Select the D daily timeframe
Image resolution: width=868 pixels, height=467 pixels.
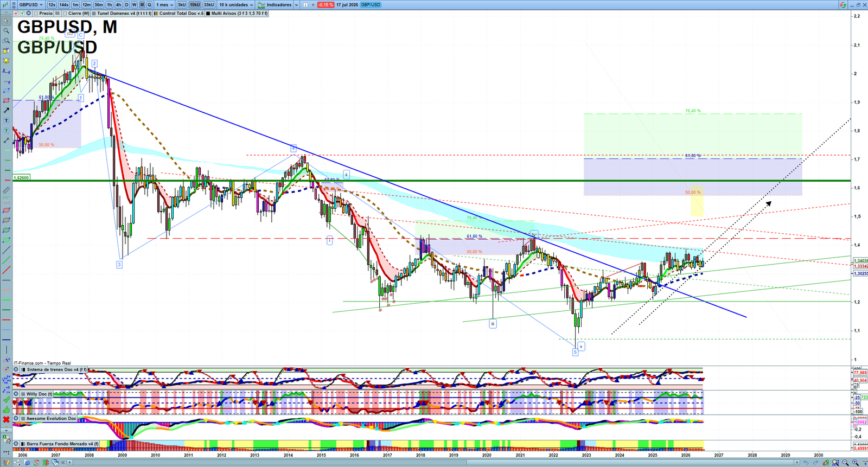[x=126, y=4]
